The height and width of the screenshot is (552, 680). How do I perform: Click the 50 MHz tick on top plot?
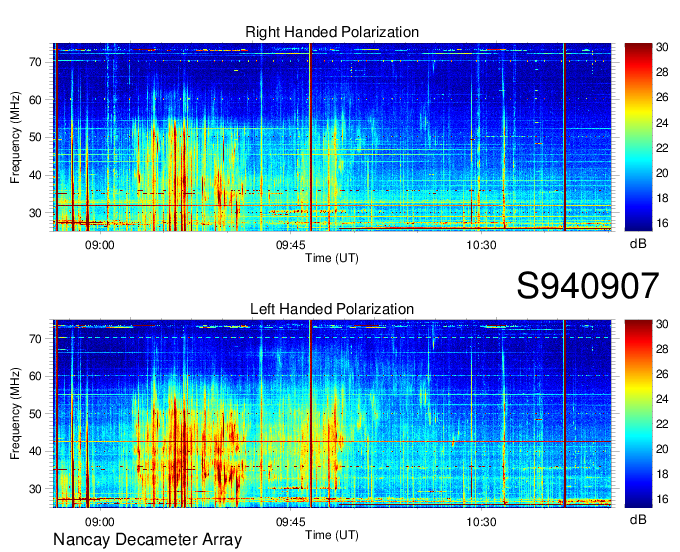(x=36, y=137)
